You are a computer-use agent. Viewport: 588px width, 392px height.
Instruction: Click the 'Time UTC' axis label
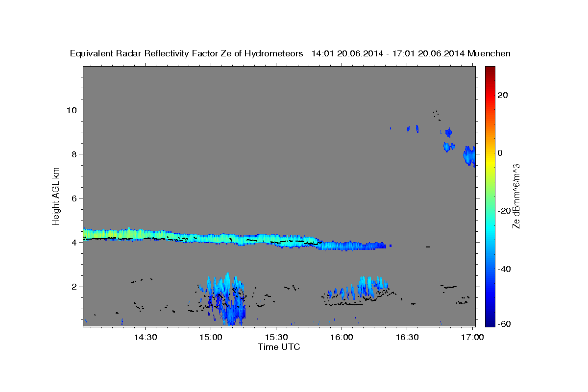pyautogui.click(x=279, y=347)
